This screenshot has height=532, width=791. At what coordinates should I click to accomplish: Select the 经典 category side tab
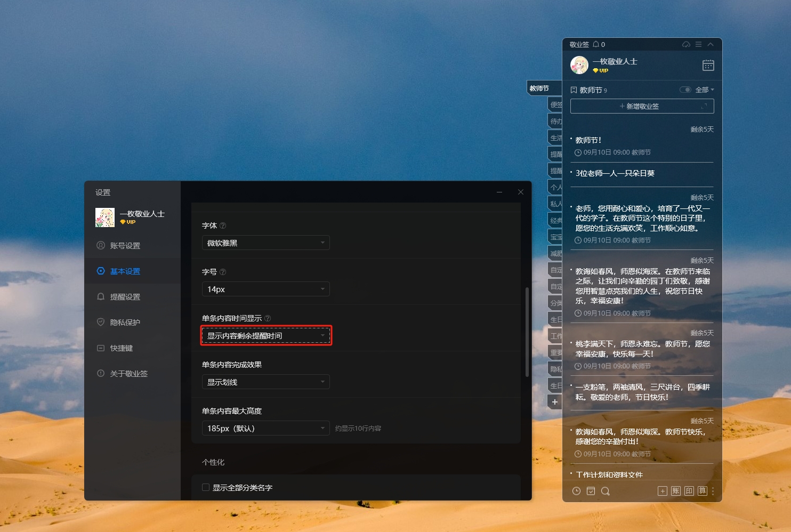(555, 221)
